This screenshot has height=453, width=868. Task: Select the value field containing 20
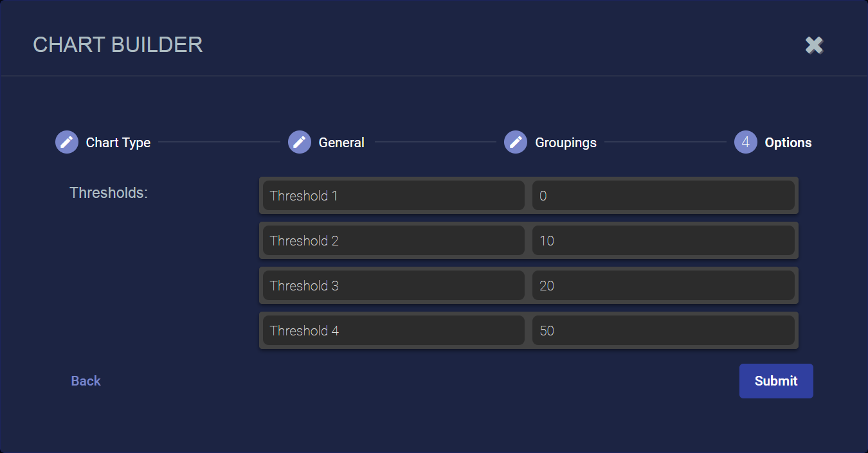[663, 285]
